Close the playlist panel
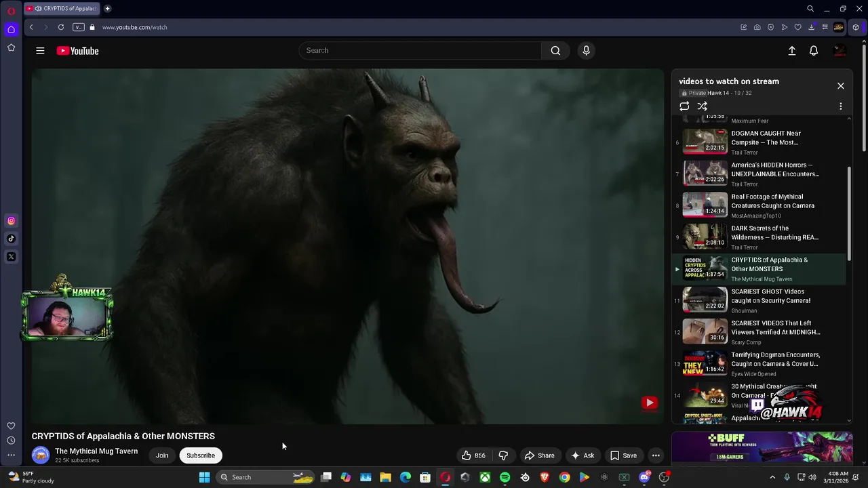This screenshot has width=868, height=488. coord(841,86)
